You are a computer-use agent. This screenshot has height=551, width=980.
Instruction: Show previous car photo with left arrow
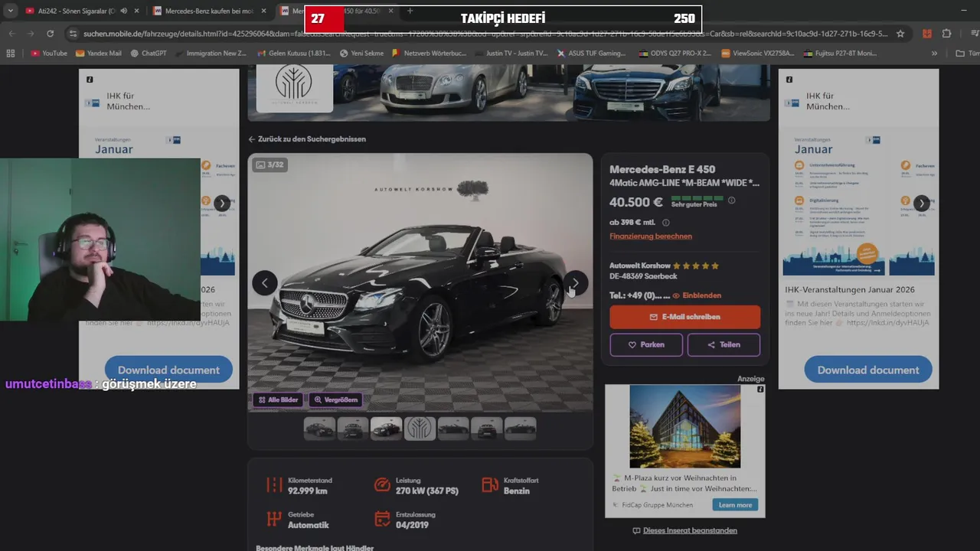[x=265, y=282]
